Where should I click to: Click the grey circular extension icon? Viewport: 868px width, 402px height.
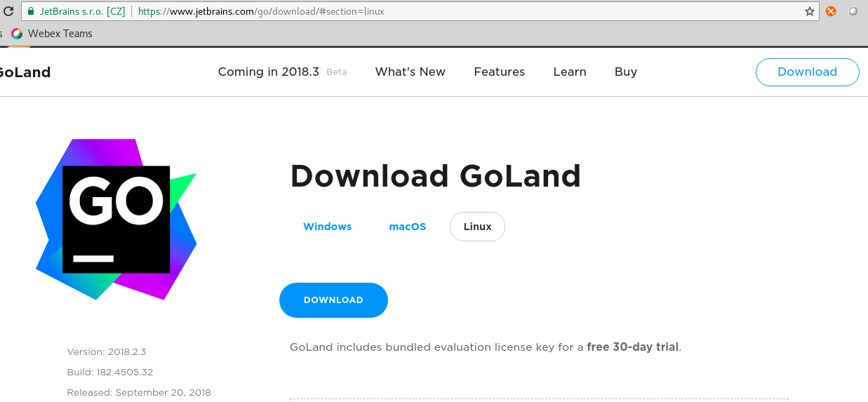click(x=853, y=11)
